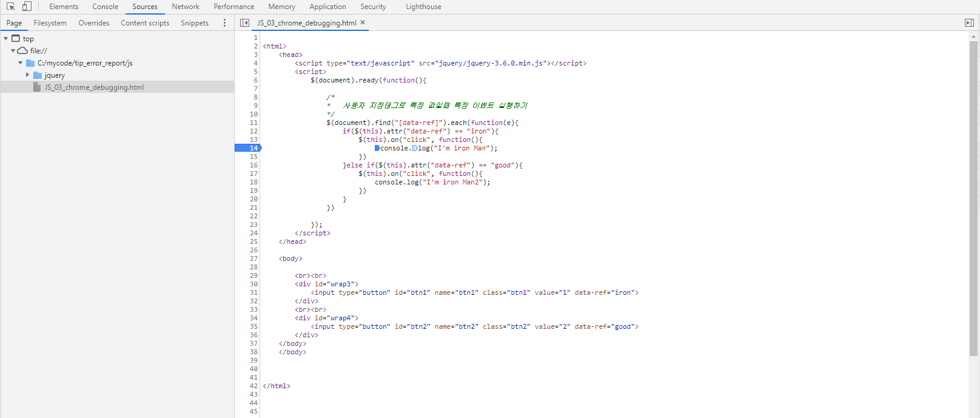Click the data-ref="iron" attribute on line 31
Screen dimensions: 980x418
[605, 292]
